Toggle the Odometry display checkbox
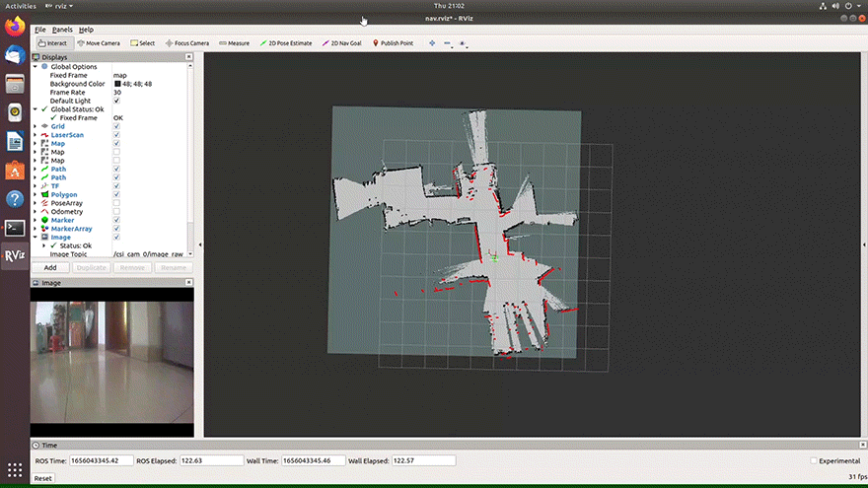868x488 pixels. (117, 212)
